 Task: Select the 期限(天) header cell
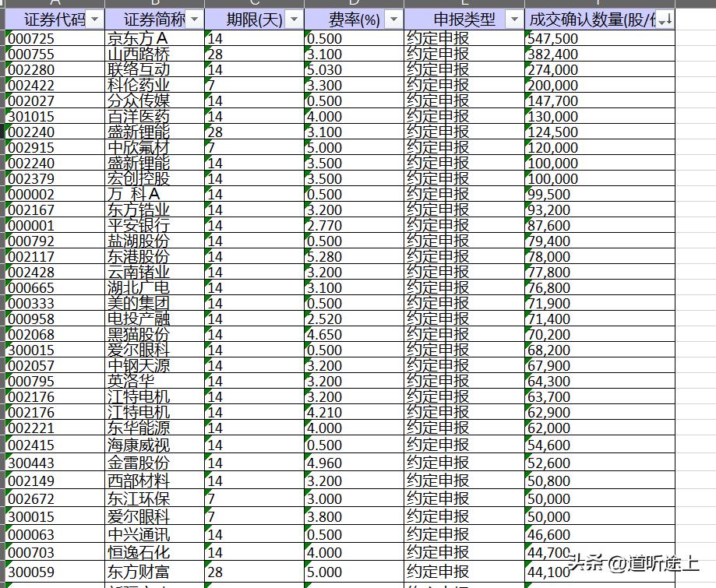(254, 19)
